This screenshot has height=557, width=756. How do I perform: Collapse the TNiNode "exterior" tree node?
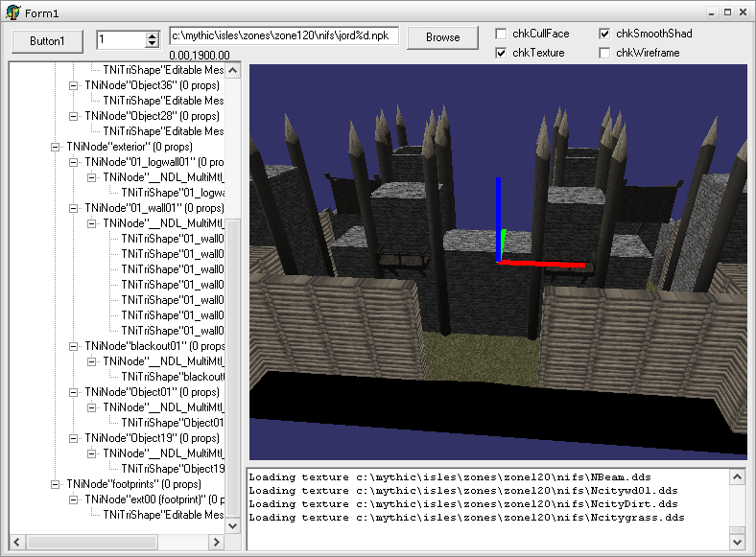(x=55, y=147)
